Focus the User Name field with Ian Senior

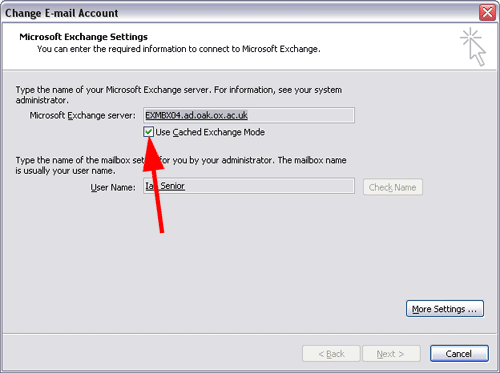pos(249,186)
